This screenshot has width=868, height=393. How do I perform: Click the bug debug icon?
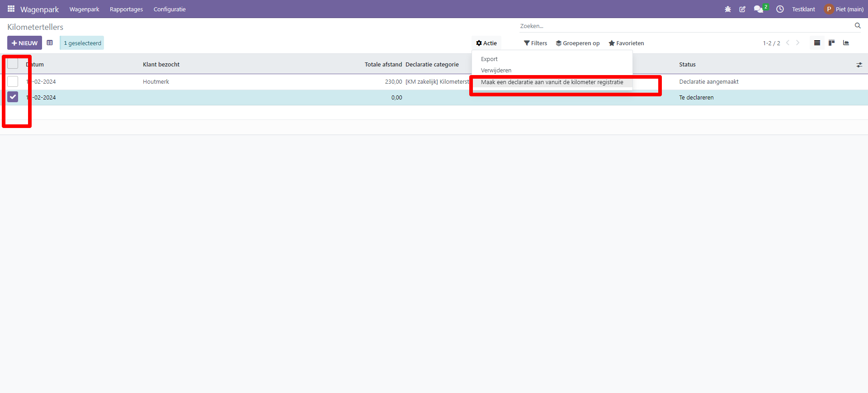tap(727, 9)
